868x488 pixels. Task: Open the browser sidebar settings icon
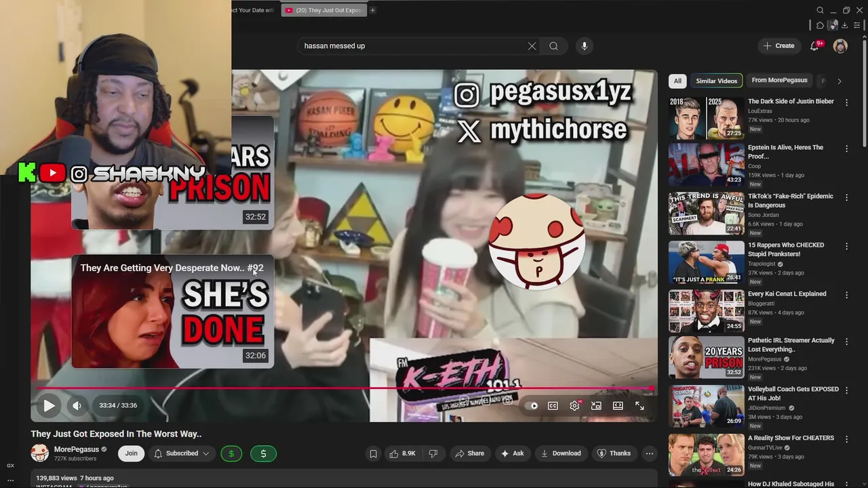tap(856, 26)
